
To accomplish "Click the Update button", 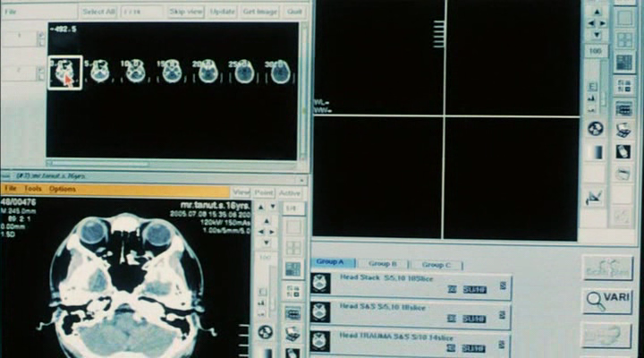I will [222, 12].
